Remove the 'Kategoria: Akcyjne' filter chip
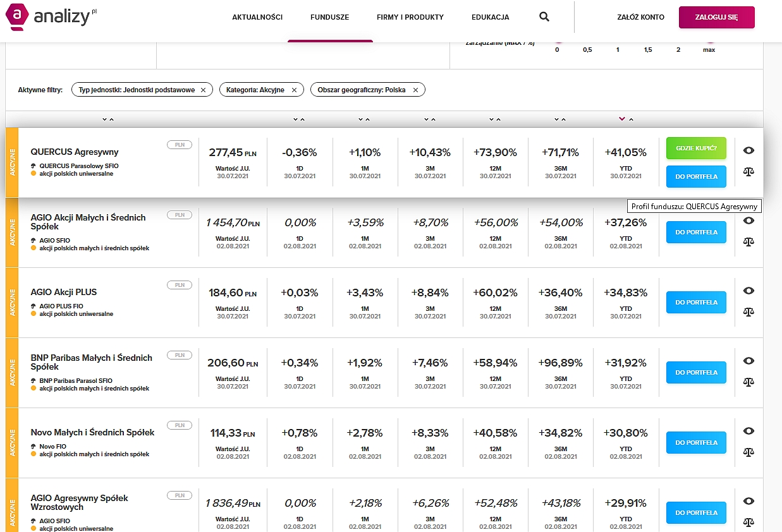Image resolution: width=782 pixels, height=532 pixels. [294, 90]
